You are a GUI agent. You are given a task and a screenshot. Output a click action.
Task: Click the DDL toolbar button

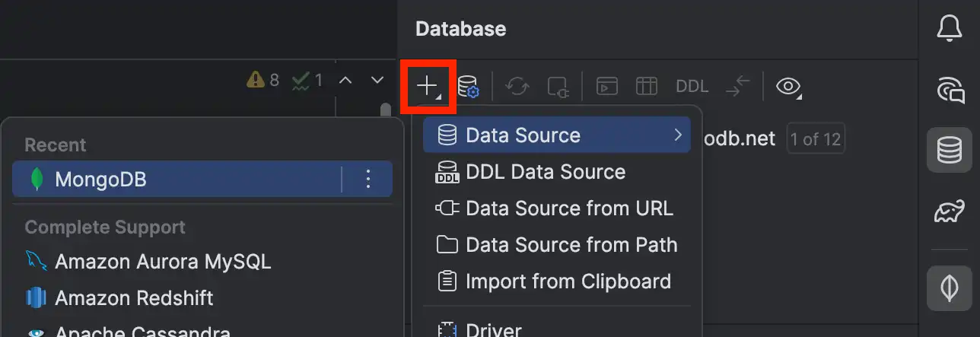(692, 86)
